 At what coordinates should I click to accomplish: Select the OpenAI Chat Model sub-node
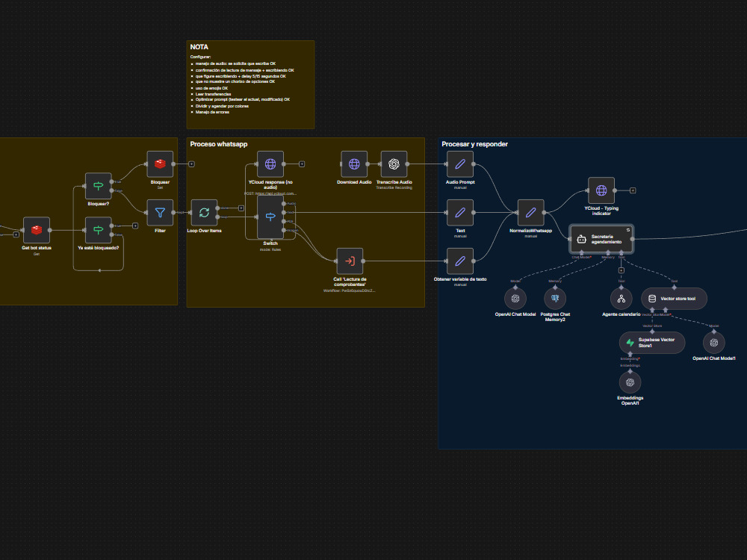click(x=515, y=299)
